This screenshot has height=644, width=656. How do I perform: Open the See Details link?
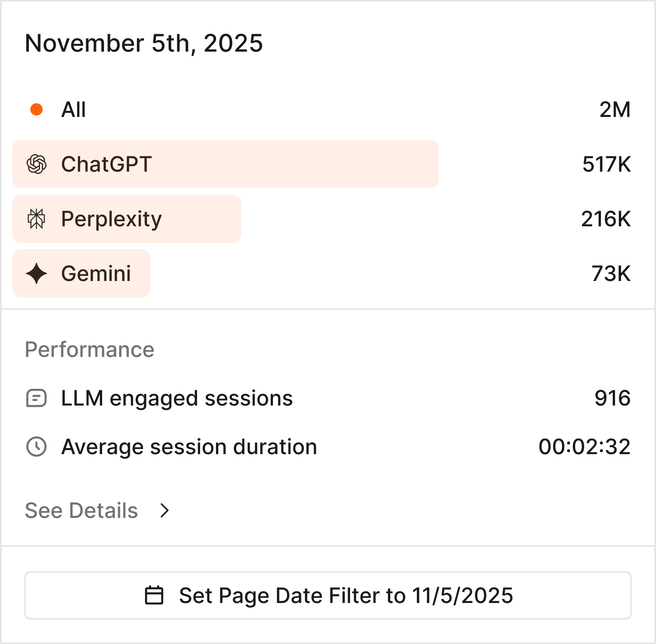81,510
